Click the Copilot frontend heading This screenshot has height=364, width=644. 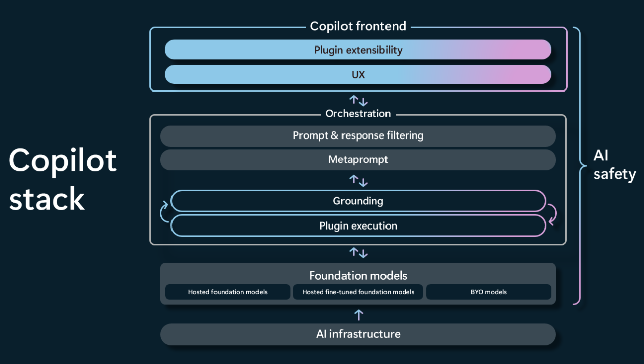(358, 26)
